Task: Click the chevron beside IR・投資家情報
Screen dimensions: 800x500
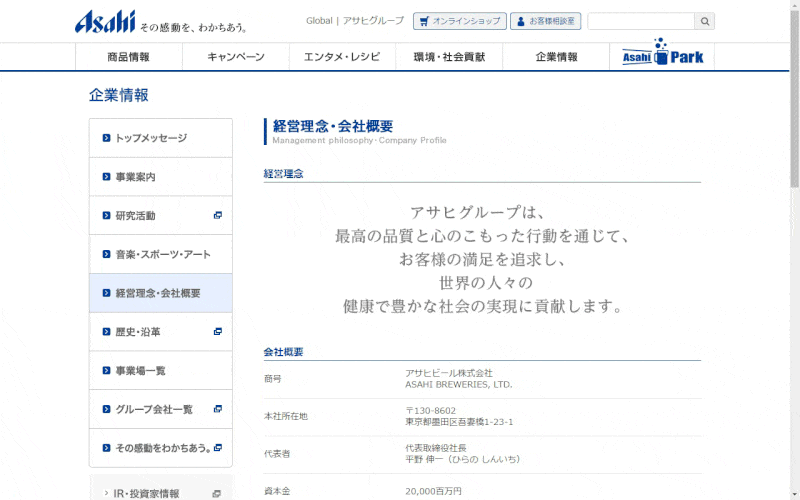Action: (106, 493)
